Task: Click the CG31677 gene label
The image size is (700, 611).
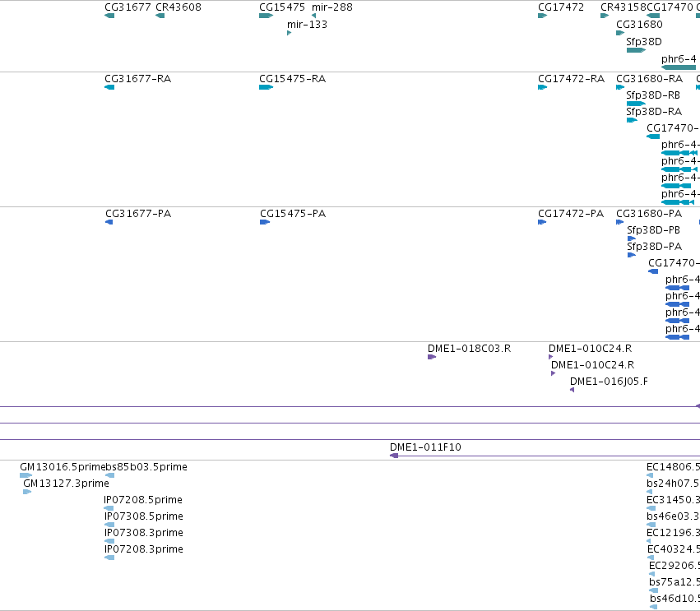Action: coord(127,7)
